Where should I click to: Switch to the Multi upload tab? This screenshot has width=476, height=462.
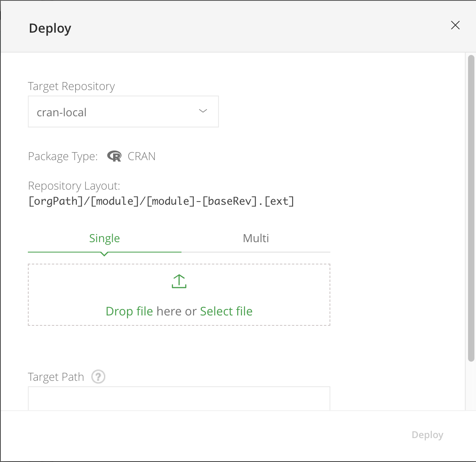tap(256, 238)
